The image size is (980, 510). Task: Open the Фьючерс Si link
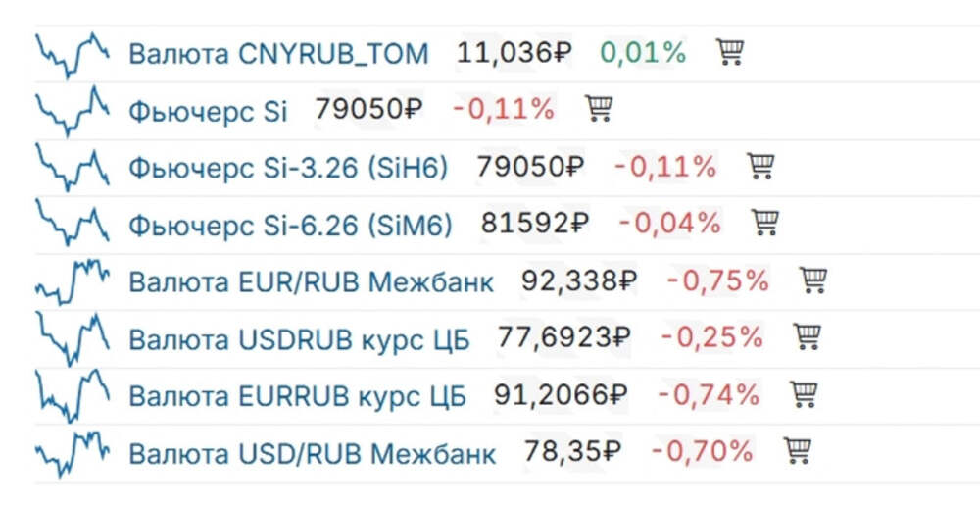(x=208, y=110)
